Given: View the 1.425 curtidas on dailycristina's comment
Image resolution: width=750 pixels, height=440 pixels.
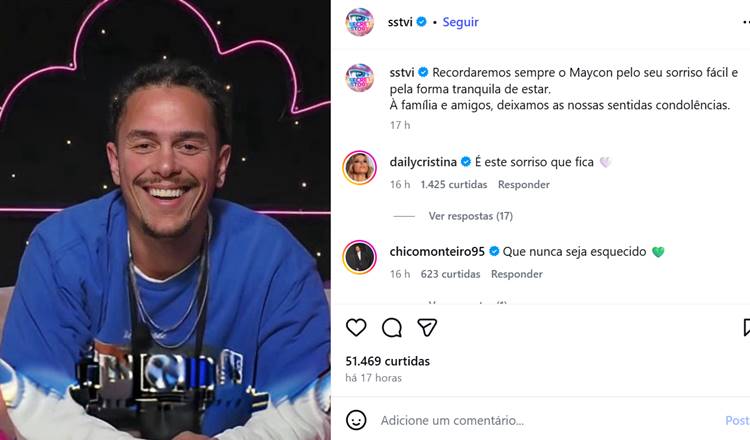Looking at the screenshot, I should 454,185.
